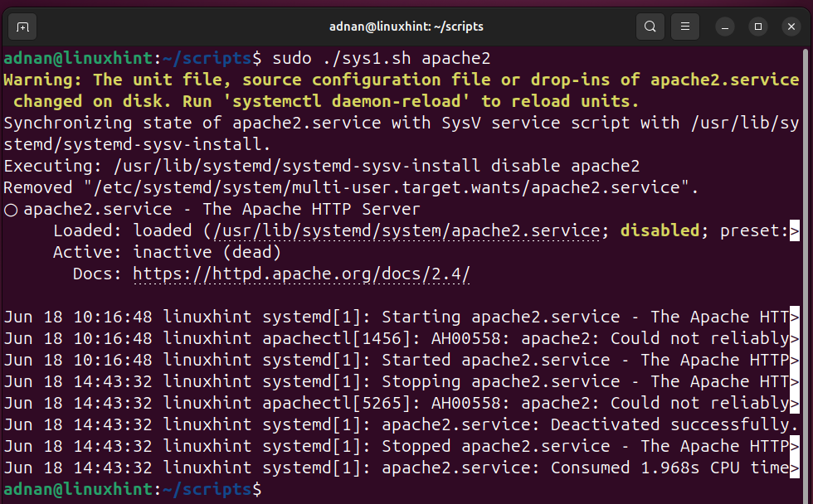Click the yellow 'disabled' status word
The width and height of the screenshot is (813, 504).
tap(660, 230)
